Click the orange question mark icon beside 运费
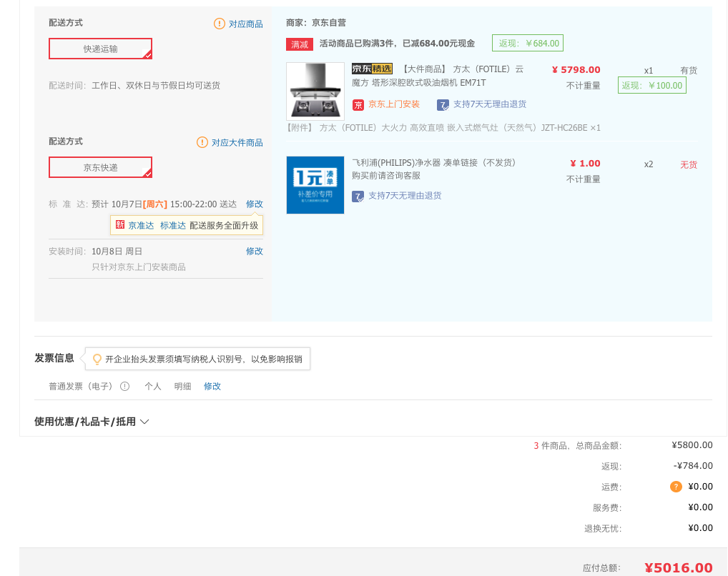The image size is (728, 576). click(x=676, y=487)
